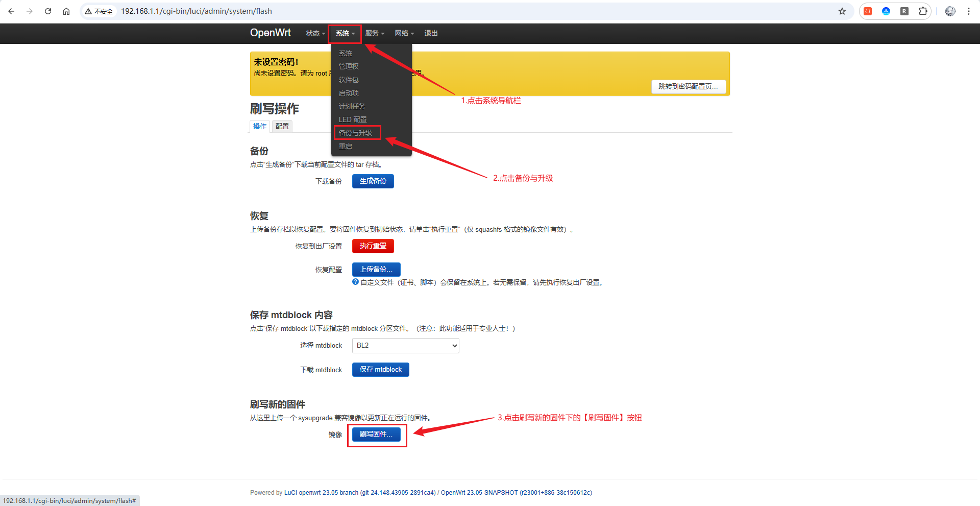Open the Chrome three-dot menu
The height and width of the screenshot is (506, 980).
pyautogui.click(x=968, y=11)
